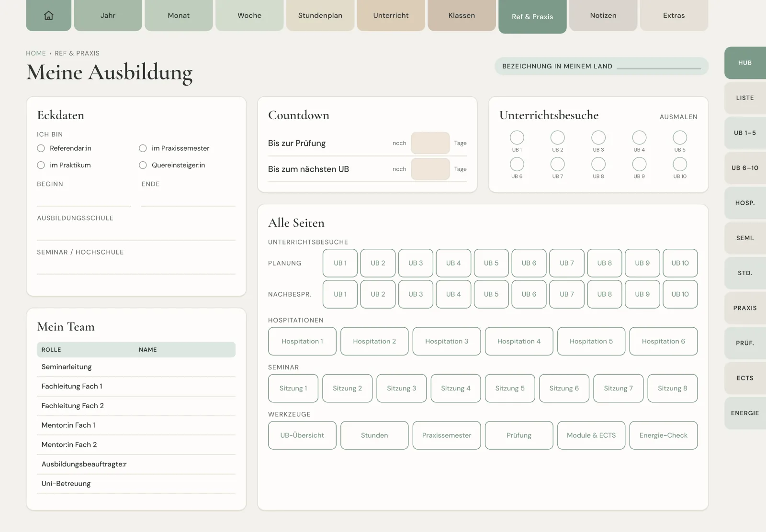Screen dimensions: 766x532
Task: Click the Bezeichnung in meinem Land field
Action: (x=659, y=66)
